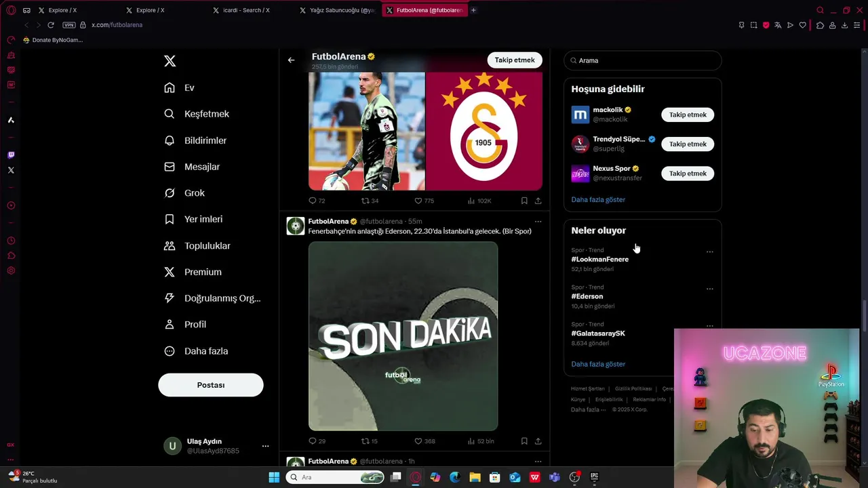Open #LookmanFenere trend
The image size is (868, 488).
pyautogui.click(x=600, y=260)
